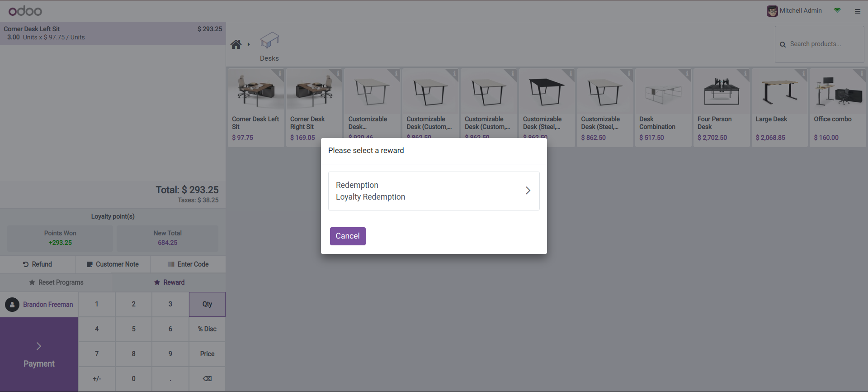The width and height of the screenshot is (868, 392).
Task: Open info for Corner Desk Left Sit
Action: tap(280, 73)
